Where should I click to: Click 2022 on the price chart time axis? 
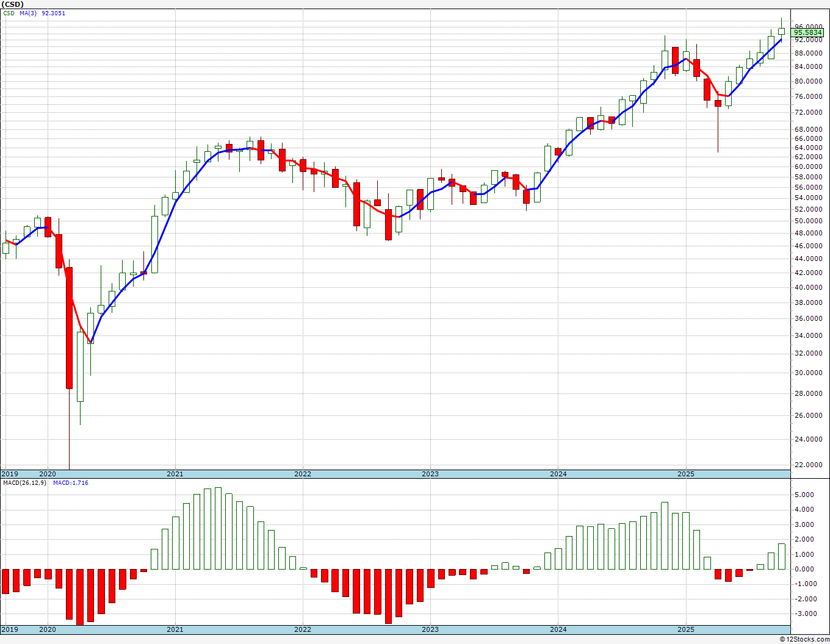coord(303,474)
